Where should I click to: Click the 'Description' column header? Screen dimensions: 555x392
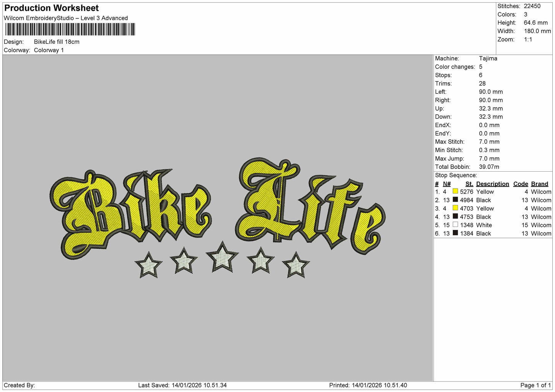[492, 184]
